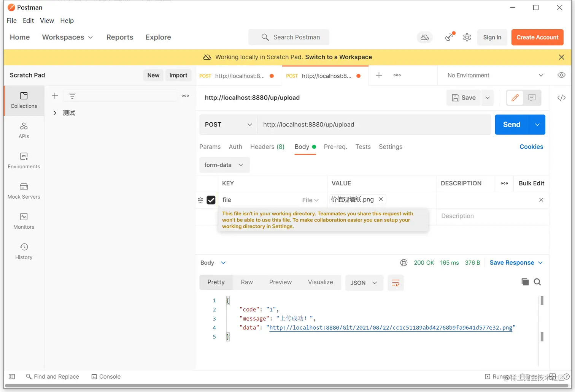This screenshot has width=575, height=392.
Task: Delete the file form-data row
Action: click(x=541, y=200)
